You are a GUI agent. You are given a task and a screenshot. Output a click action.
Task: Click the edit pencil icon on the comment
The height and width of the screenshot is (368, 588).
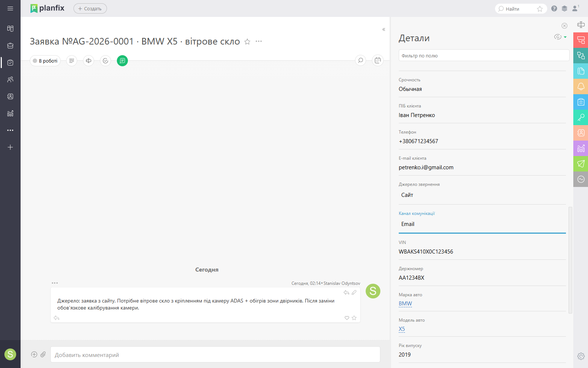pos(354,293)
